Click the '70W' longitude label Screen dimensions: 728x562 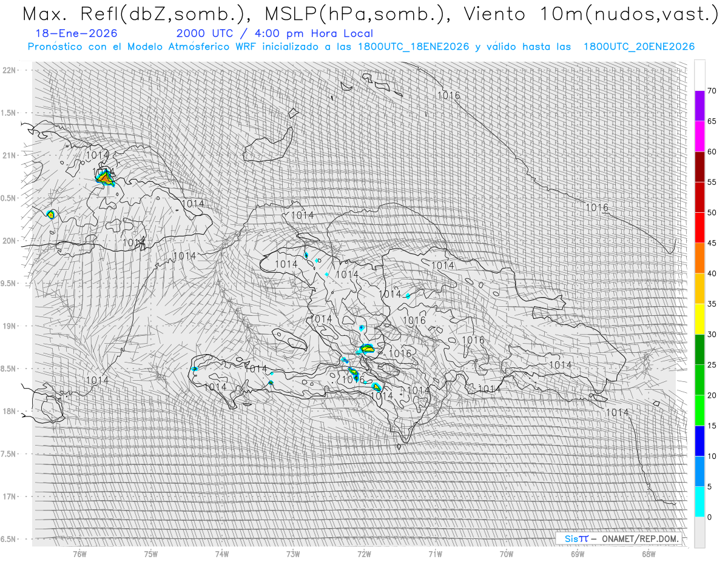[507, 554]
